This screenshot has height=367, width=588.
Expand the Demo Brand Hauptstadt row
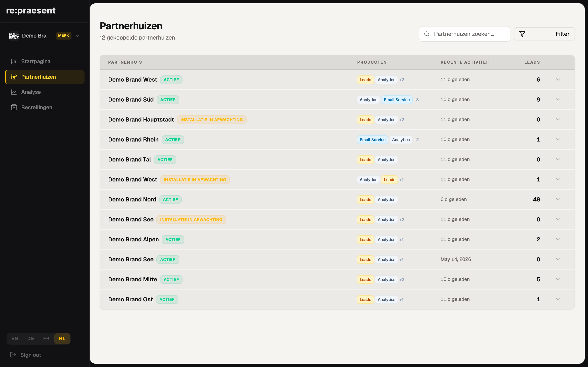point(558,119)
